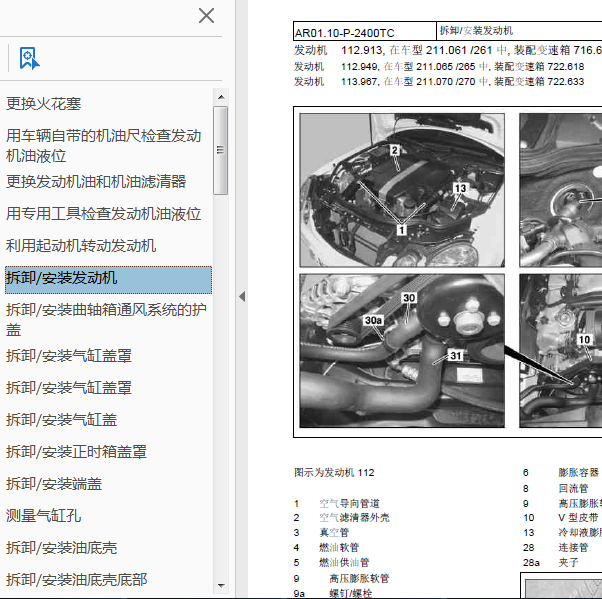
Task: Click the engine bay photo with labels 1, 2, 13
Action: pos(402,190)
